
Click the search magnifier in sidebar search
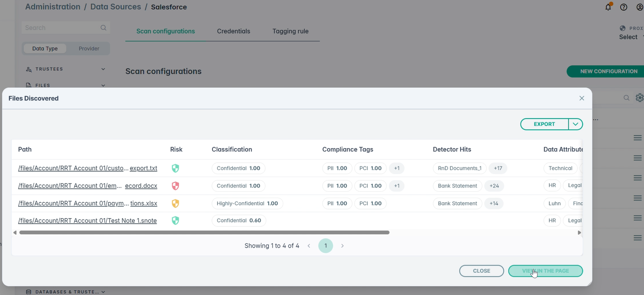pyautogui.click(x=103, y=28)
